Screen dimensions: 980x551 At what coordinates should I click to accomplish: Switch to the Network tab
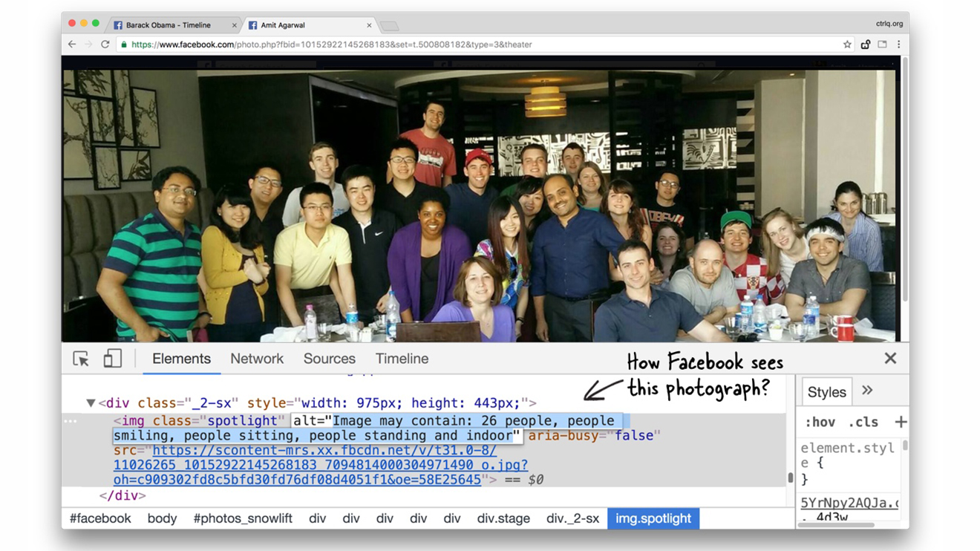point(257,359)
